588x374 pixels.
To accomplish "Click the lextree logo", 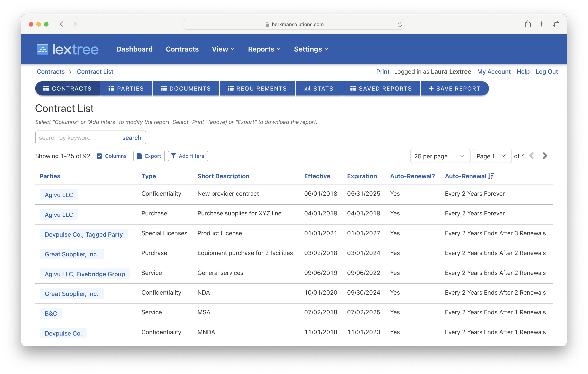I will pos(68,49).
